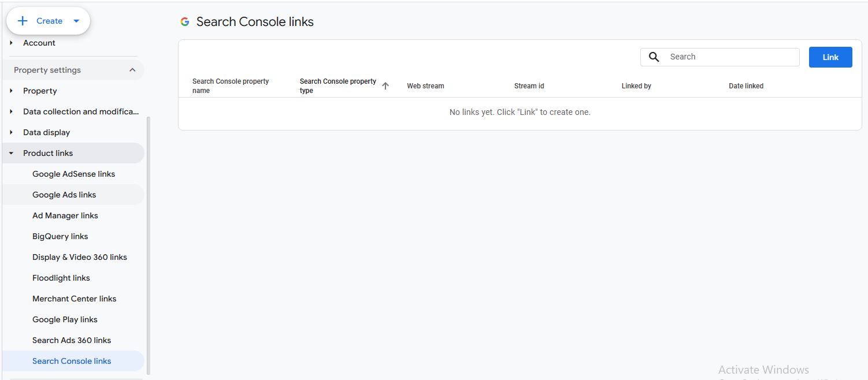
Task: Select Merchant Center links
Action: 74,299
